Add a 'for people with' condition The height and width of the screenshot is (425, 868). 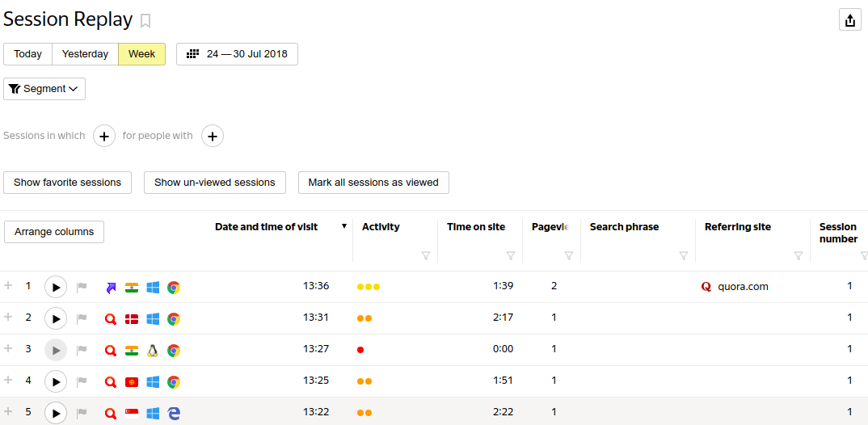click(x=213, y=136)
